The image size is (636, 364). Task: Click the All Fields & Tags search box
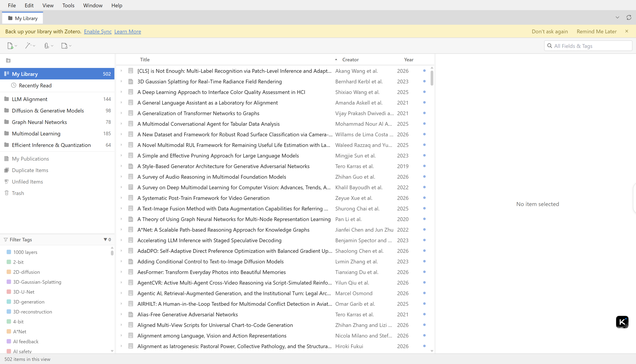[x=588, y=46]
